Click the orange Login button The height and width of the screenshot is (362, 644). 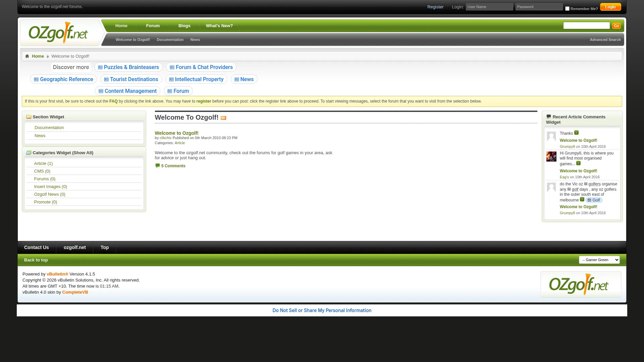click(x=610, y=7)
